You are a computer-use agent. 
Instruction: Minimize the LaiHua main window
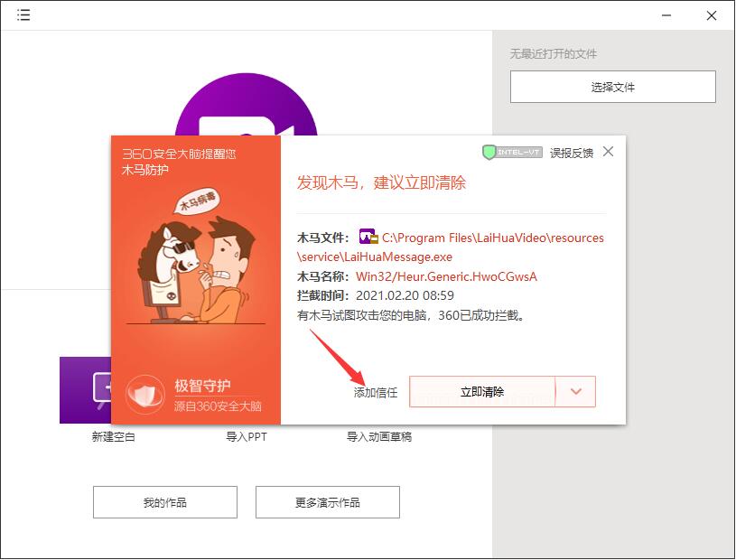point(666,15)
